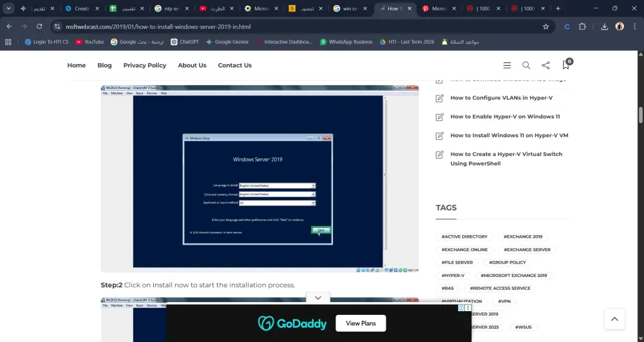The height and width of the screenshot is (342, 644).
Task: Select the #ACTIVE DIRECTORY tag
Action: pyautogui.click(x=464, y=236)
